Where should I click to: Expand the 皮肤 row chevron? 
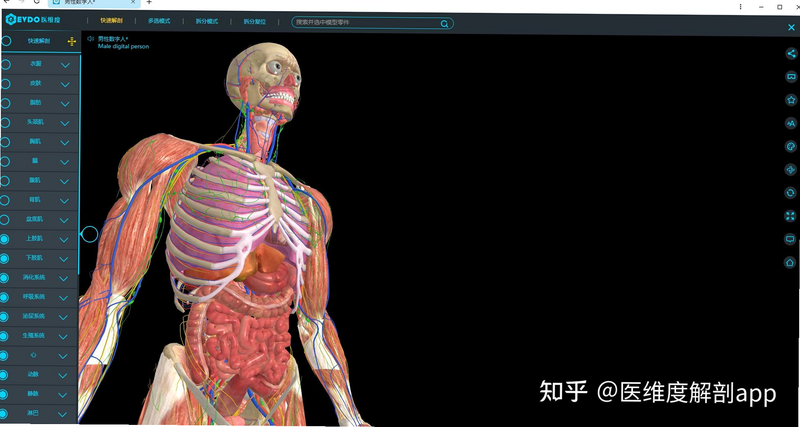tap(65, 85)
